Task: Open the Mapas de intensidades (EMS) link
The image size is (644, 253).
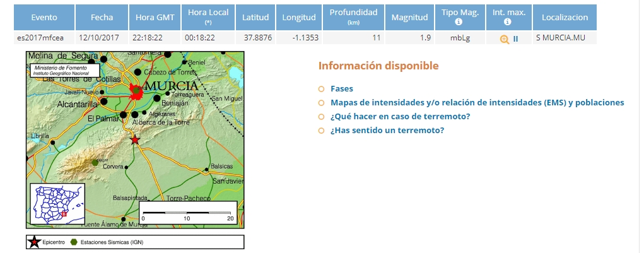Action: tap(477, 102)
